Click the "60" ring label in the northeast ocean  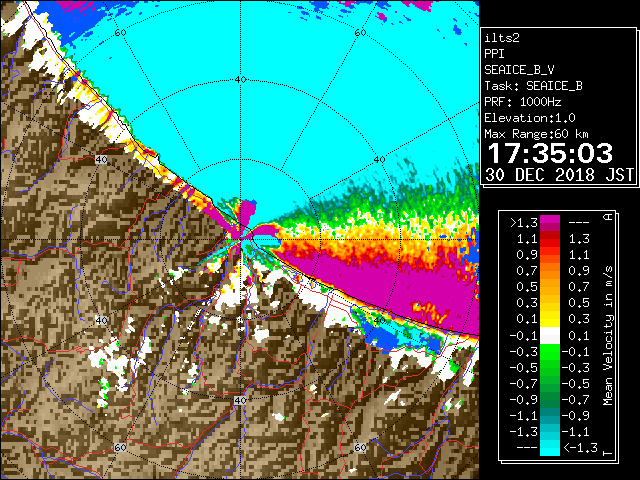click(360, 32)
